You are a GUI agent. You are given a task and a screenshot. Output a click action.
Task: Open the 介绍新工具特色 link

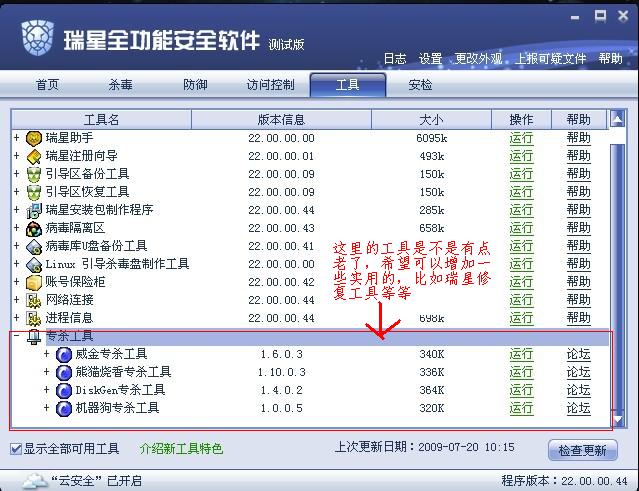(181, 449)
